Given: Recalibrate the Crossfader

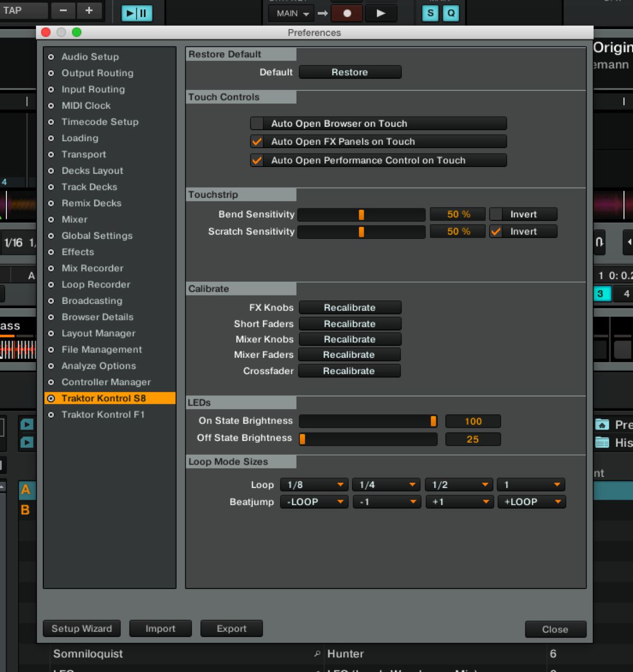Looking at the screenshot, I should click(x=349, y=371).
